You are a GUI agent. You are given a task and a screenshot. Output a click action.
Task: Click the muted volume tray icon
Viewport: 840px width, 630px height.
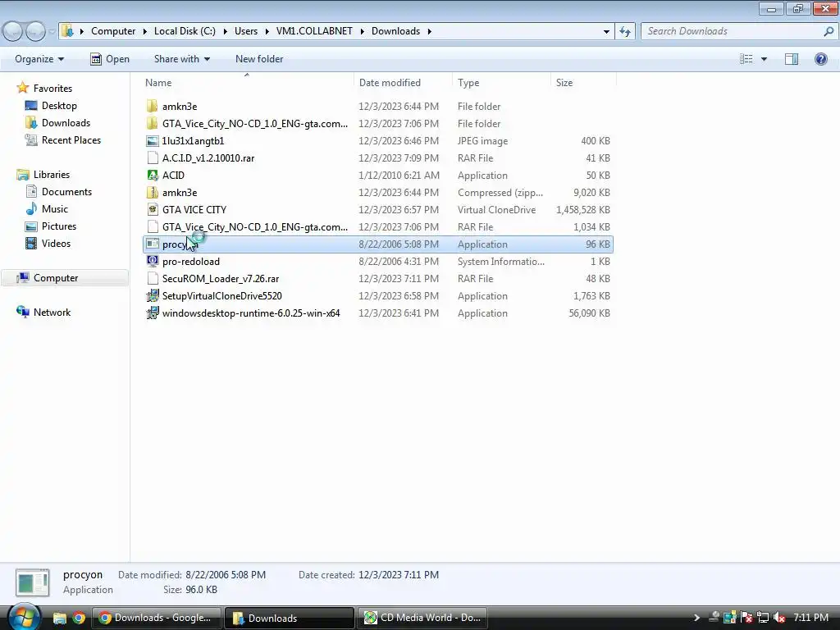tap(779, 618)
